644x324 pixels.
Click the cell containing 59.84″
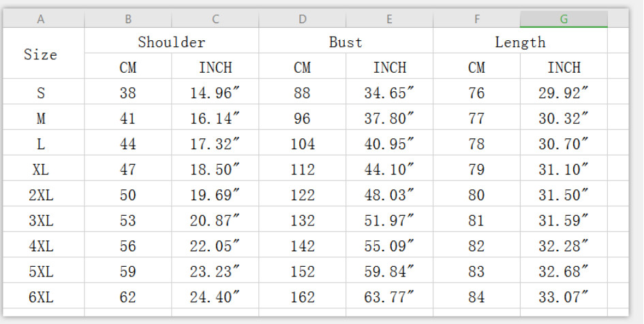click(390, 272)
